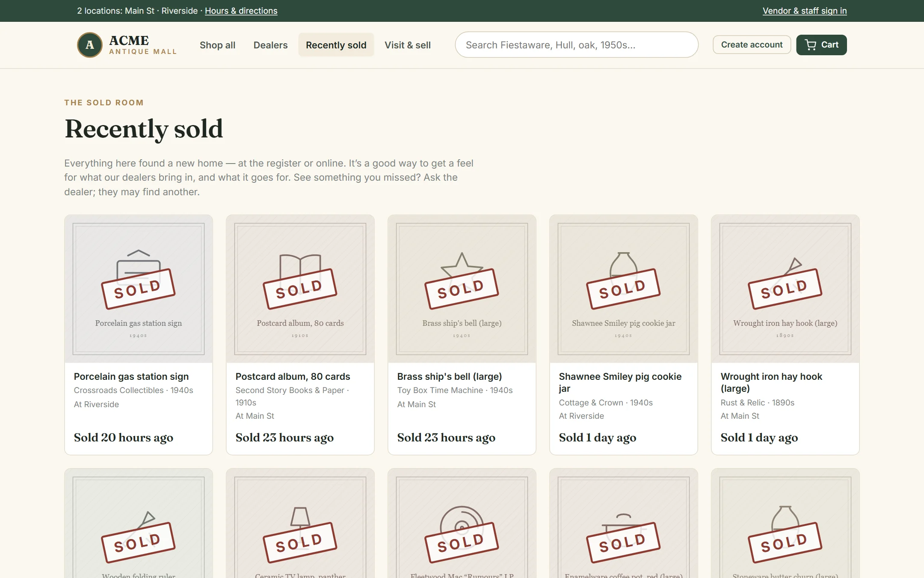Screen dimensions: 924x578
Task: Click dealer text Cottage & Crown · 1940s
Action: tap(606, 403)
